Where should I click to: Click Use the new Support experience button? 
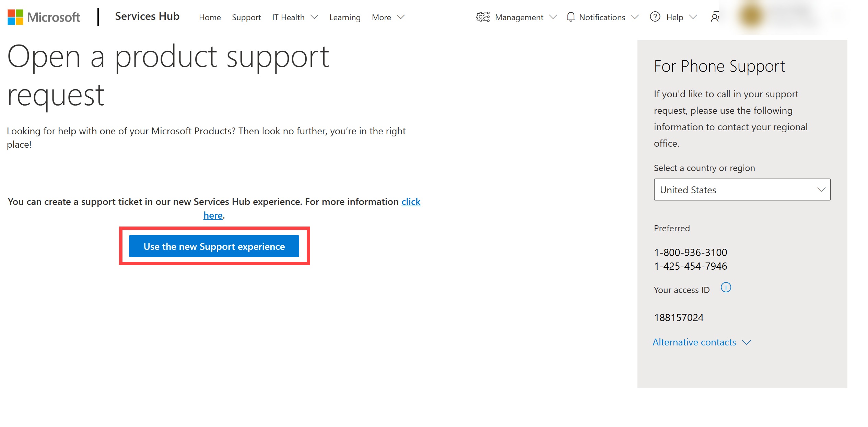[214, 247]
